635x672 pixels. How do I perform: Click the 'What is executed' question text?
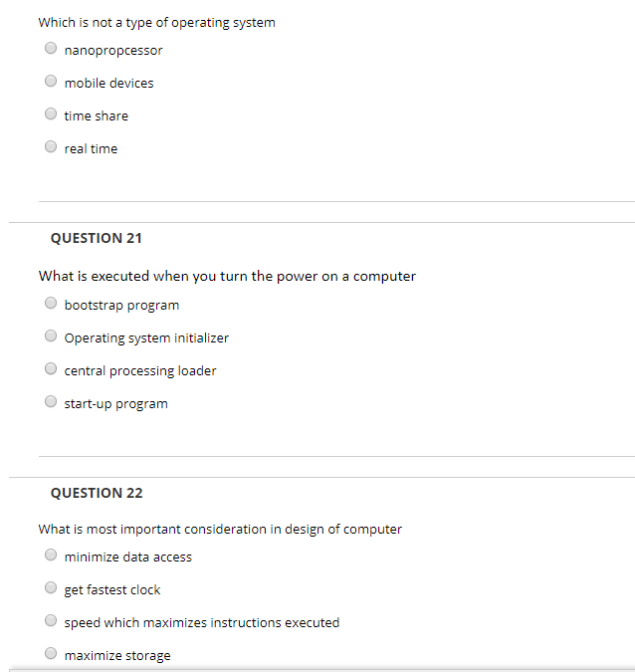point(227,277)
